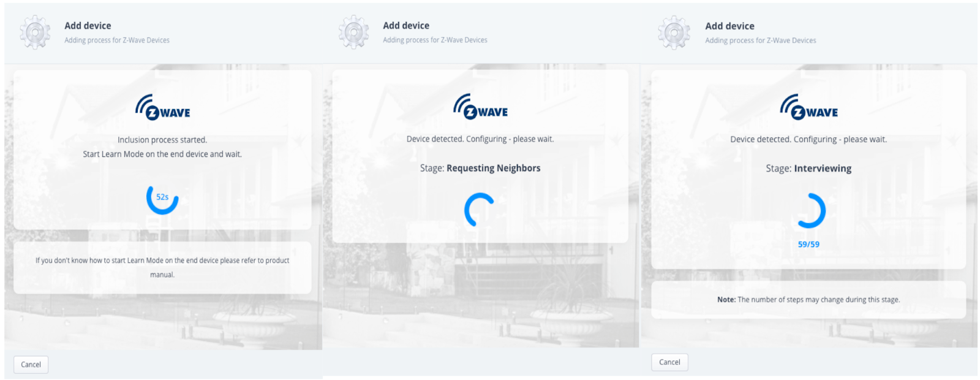Click the Requesting Neighbors loading spinner
980x380 pixels.
480,210
